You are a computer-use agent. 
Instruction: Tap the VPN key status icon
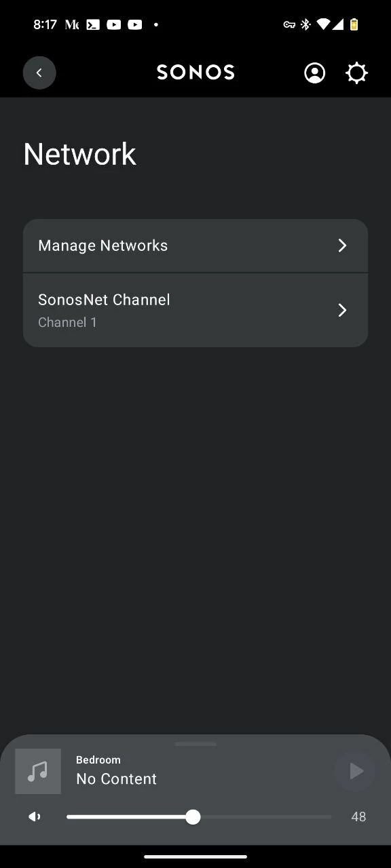(x=289, y=24)
